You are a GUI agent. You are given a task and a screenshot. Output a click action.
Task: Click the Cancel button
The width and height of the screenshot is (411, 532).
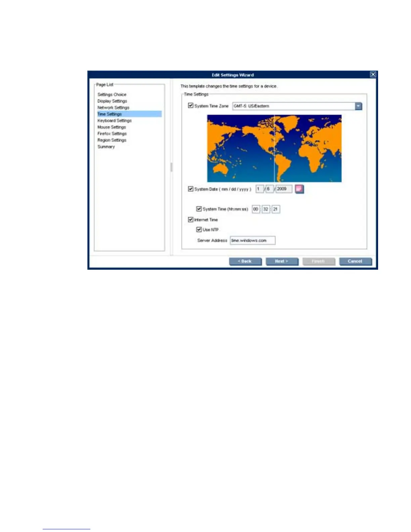coord(355,261)
